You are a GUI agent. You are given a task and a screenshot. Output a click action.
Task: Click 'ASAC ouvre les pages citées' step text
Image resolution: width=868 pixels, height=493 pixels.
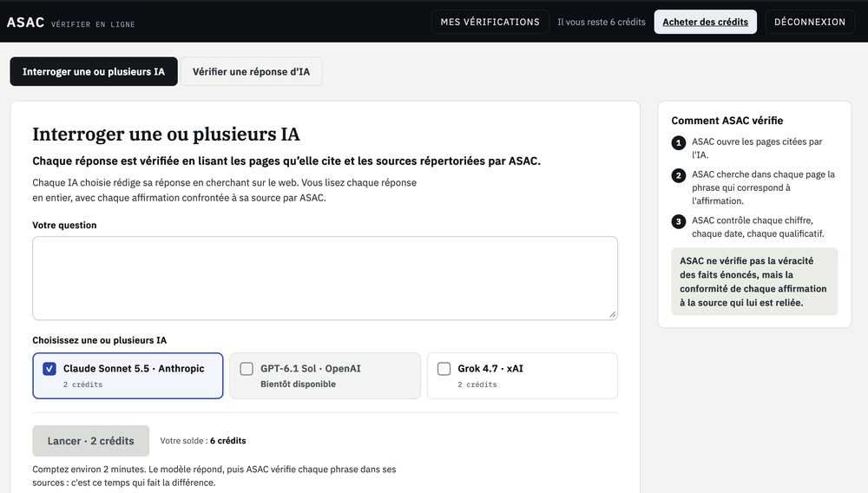click(757, 148)
